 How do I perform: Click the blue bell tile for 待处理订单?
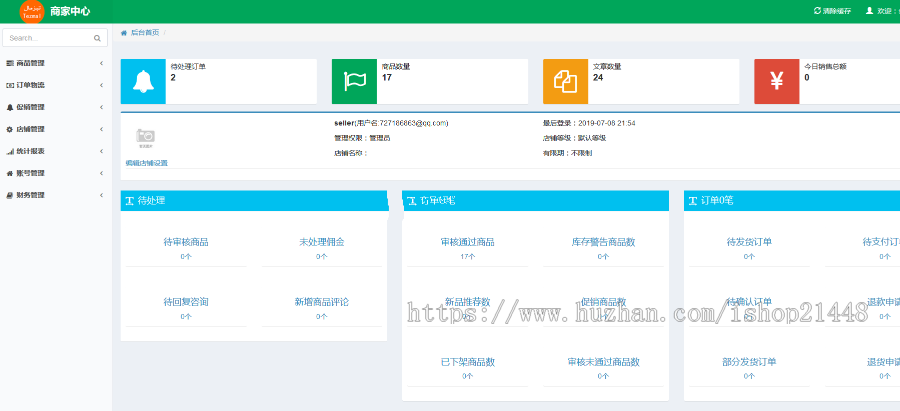tap(143, 82)
